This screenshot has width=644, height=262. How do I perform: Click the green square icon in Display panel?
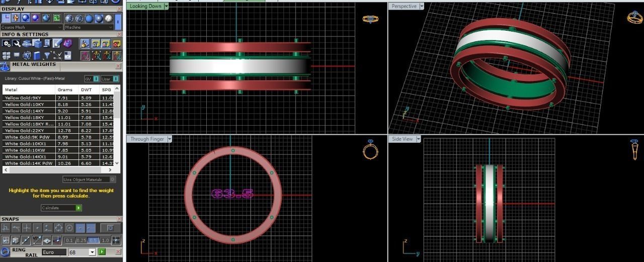click(x=57, y=18)
